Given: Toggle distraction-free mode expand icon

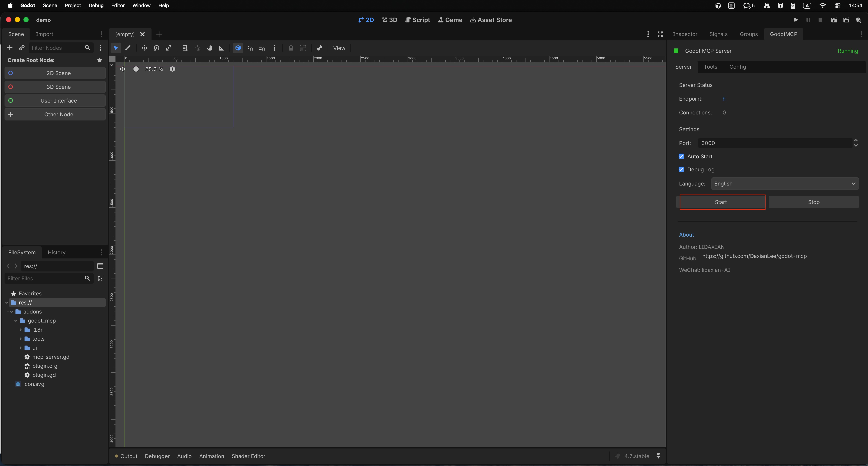Looking at the screenshot, I should coord(660,34).
